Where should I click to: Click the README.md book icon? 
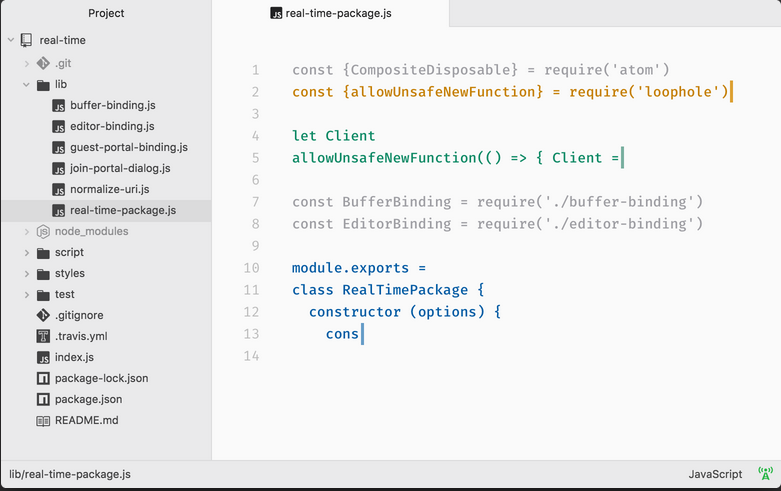pyautogui.click(x=43, y=420)
